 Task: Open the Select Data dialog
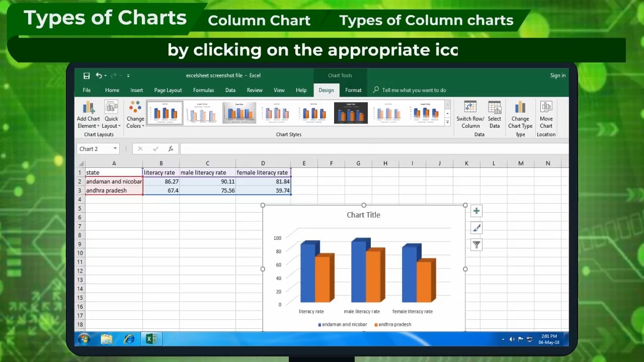(495, 115)
